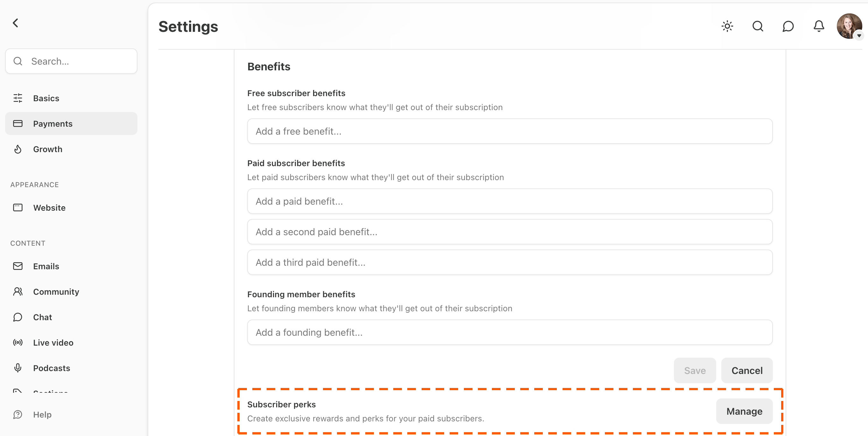
Task: Open search via the magnifier icon
Action: pyautogui.click(x=758, y=26)
